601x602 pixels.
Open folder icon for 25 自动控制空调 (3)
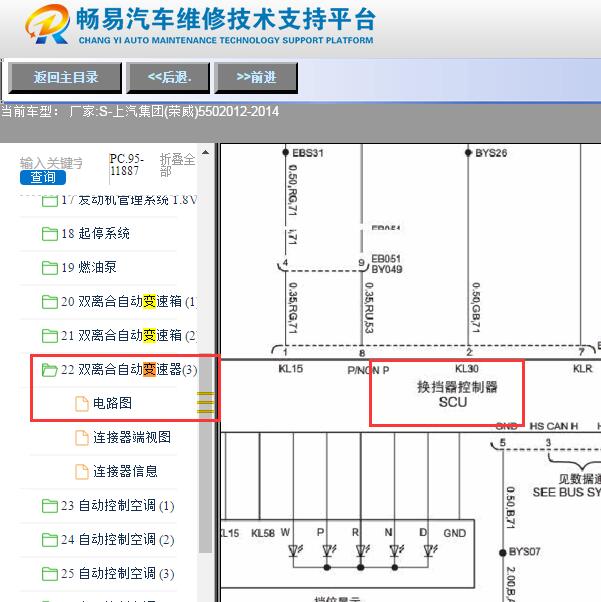point(50,574)
